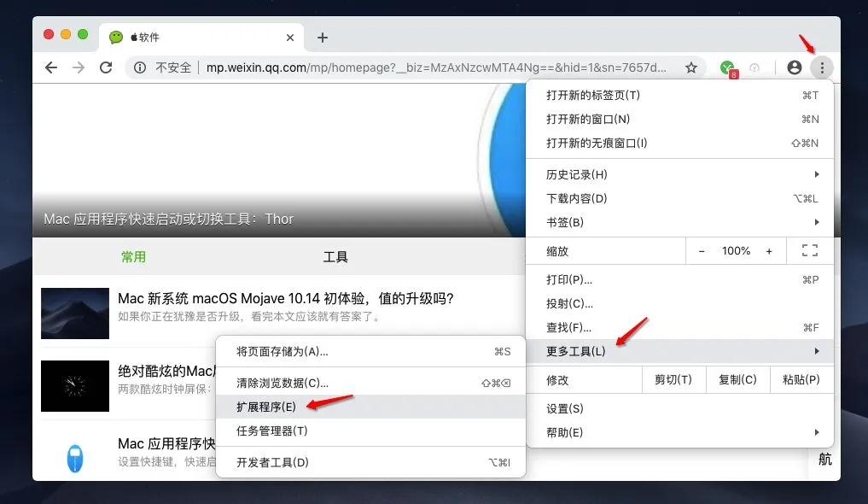Open the 绝对酷炫的Mac article

pyautogui.click(x=166, y=371)
